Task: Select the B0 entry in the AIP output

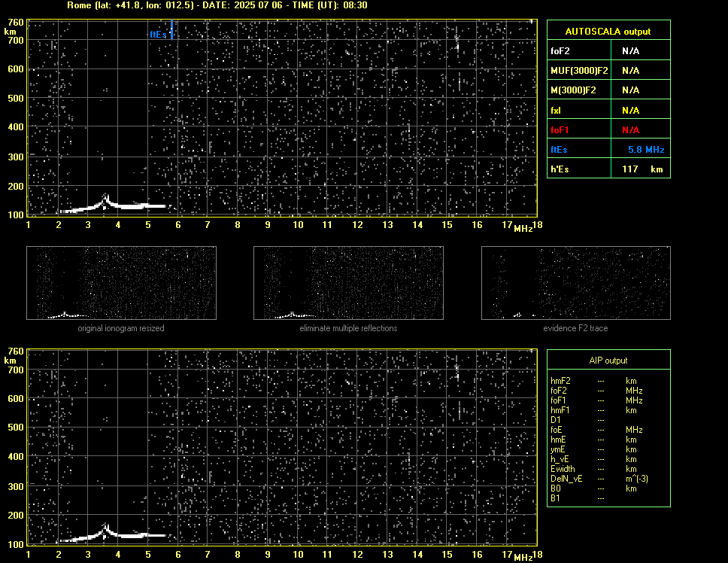Action: click(556, 488)
